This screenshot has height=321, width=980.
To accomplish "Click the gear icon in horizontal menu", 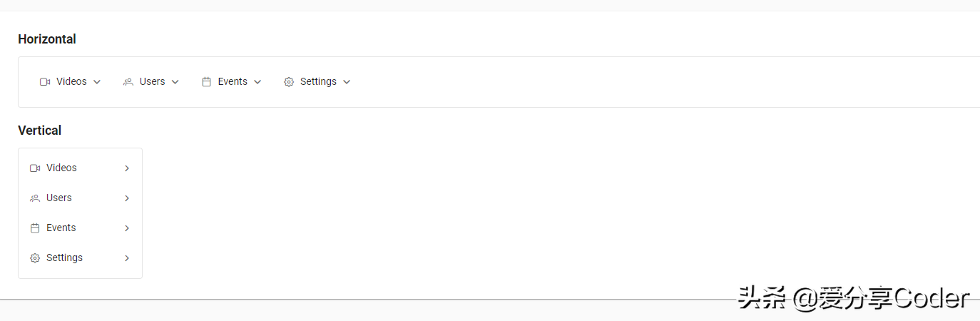I will pos(289,82).
